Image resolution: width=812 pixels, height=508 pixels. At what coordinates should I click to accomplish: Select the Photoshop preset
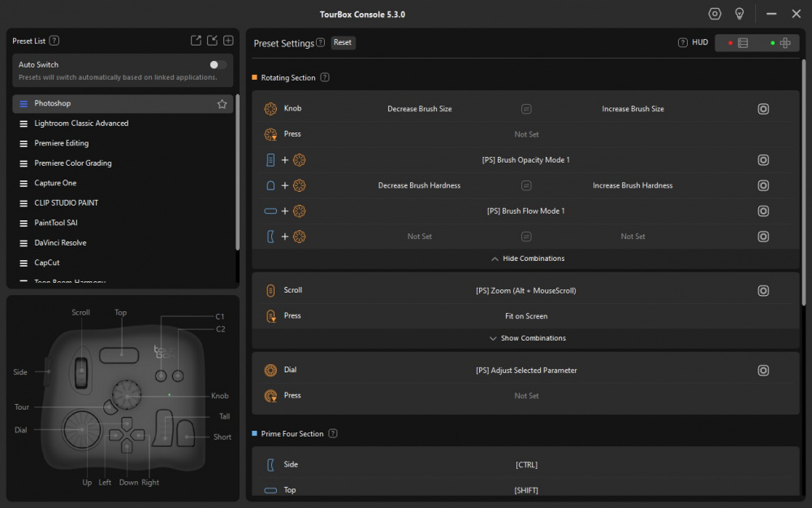coord(123,104)
